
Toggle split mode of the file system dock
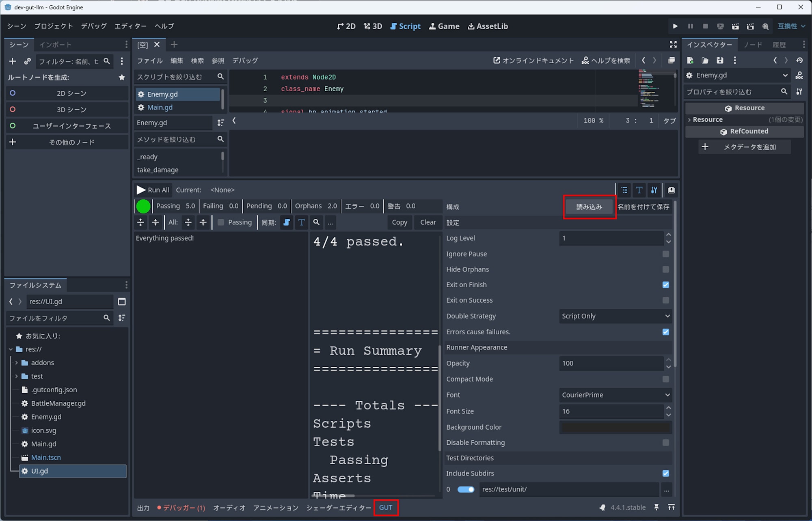[x=122, y=301]
